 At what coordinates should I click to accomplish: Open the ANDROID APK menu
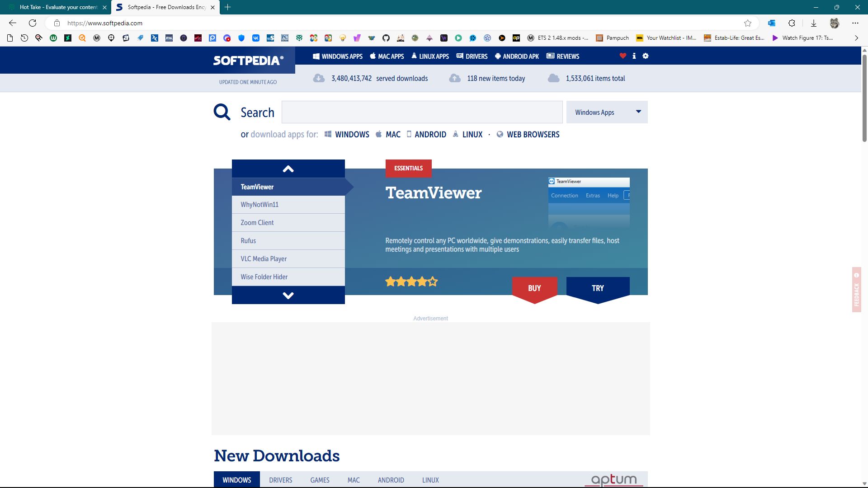coord(517,56)
